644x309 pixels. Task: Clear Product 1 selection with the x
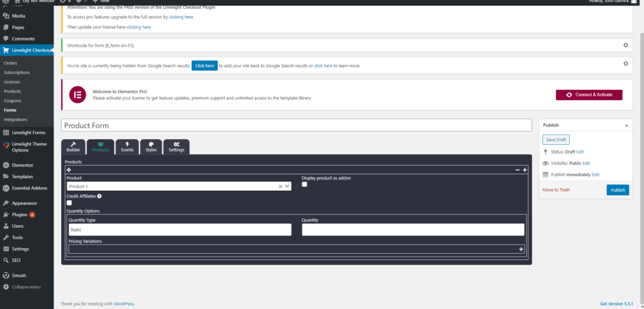[x=280, y=186]
